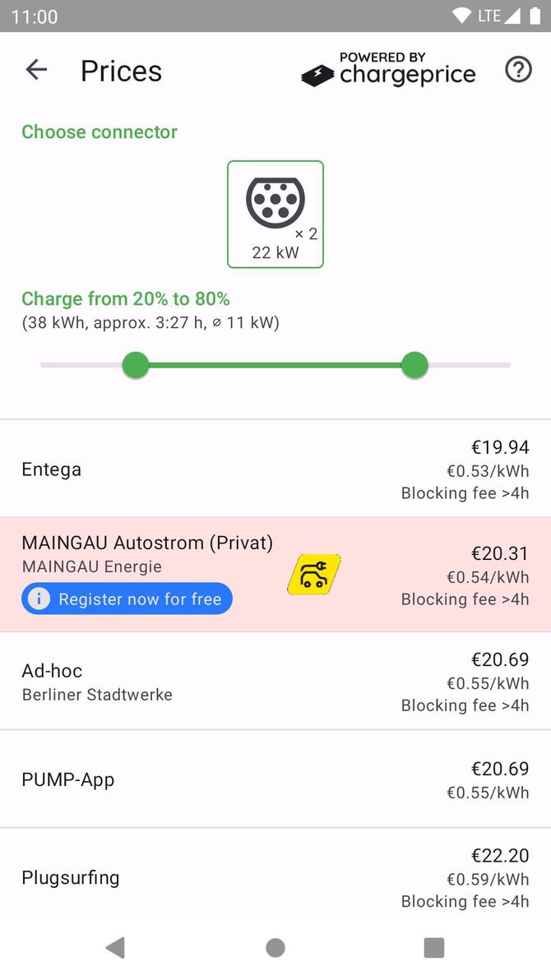Viewport: 551px width, 980px height.
Task: Select the 22 kW connector option
Action: pos(275,214)
